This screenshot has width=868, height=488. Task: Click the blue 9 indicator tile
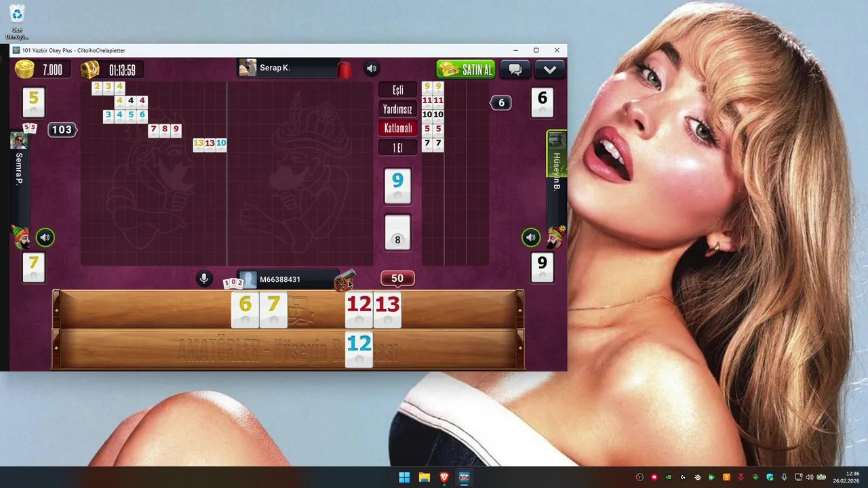tap(397, 186)
